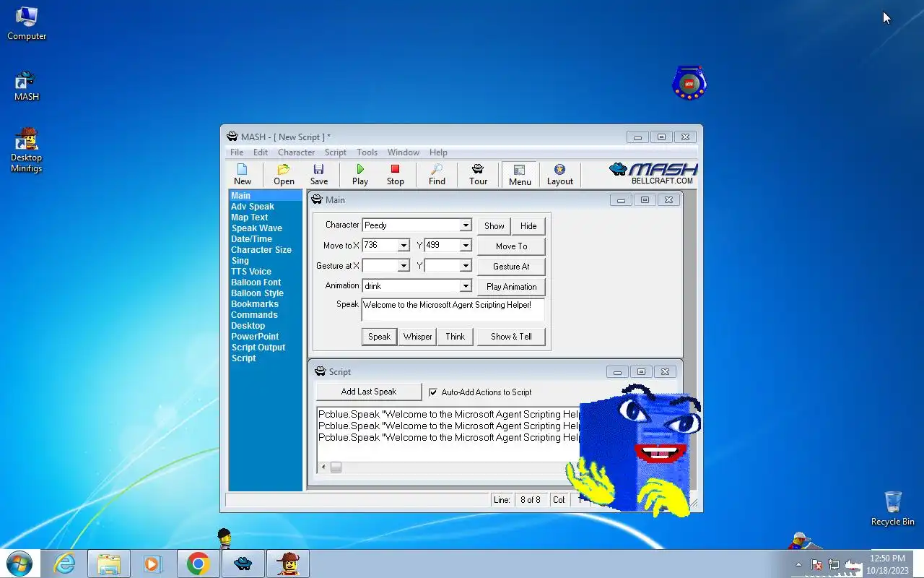Open the Help menu
Image resolution: width=924 pixels, height=578 pixels.
click(438, 152)
